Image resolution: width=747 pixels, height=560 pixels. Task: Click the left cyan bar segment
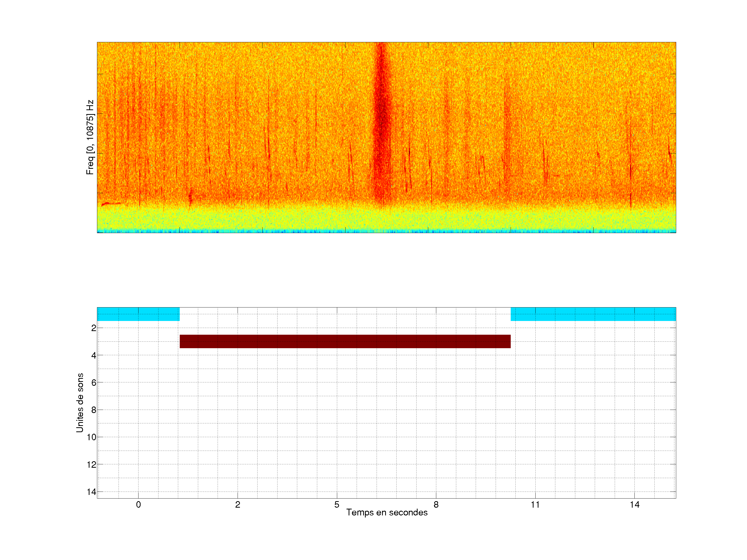tap(138, 314)
